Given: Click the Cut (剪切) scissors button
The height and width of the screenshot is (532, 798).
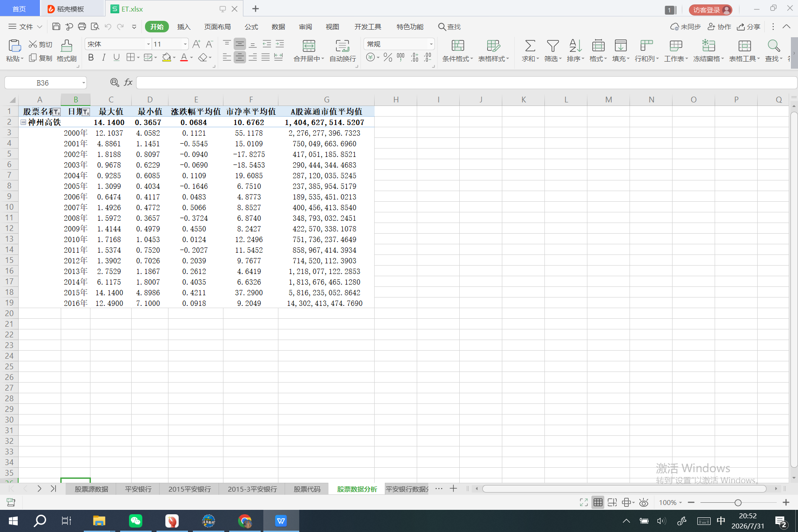Looking at the screenshot, I should (40, 44).
